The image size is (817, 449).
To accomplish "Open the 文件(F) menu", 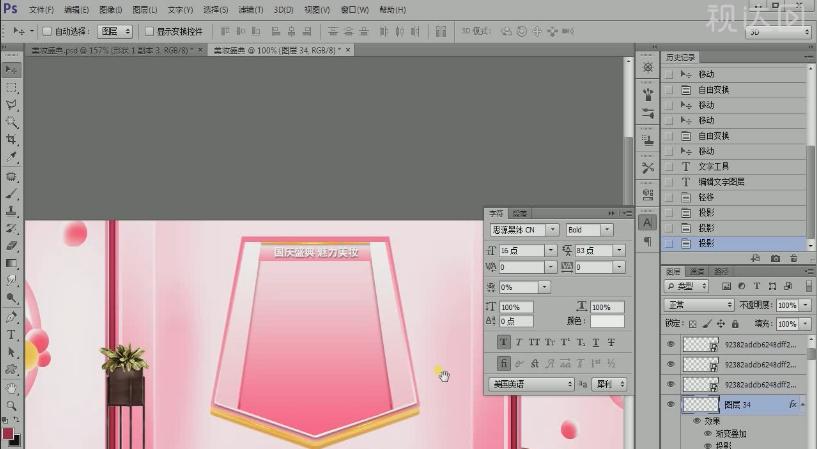I will pos(41,10).
